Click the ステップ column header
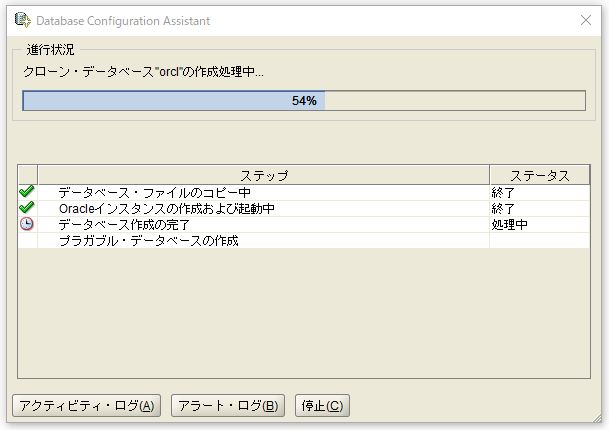Screen dimensions: 609x430 (x=264, y=175)
